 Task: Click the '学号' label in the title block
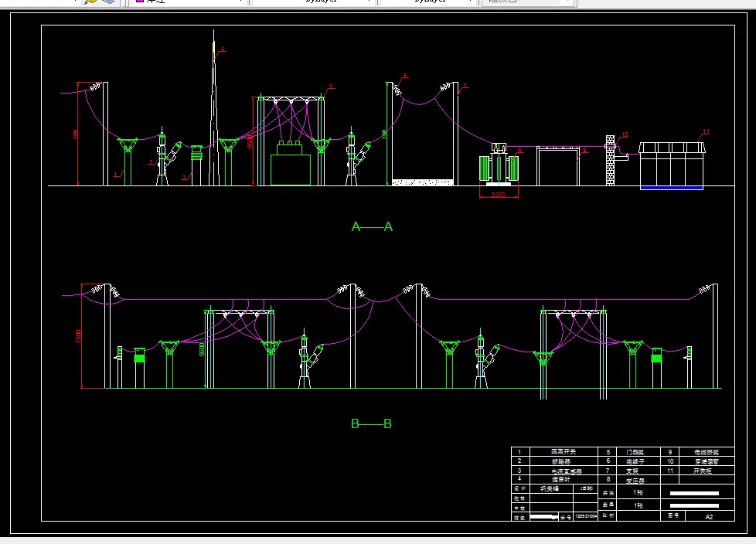(x=566, y=517)
